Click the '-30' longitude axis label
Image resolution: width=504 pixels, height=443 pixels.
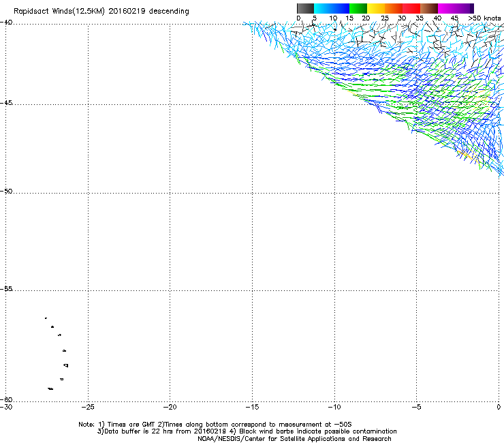pos(5,407)
